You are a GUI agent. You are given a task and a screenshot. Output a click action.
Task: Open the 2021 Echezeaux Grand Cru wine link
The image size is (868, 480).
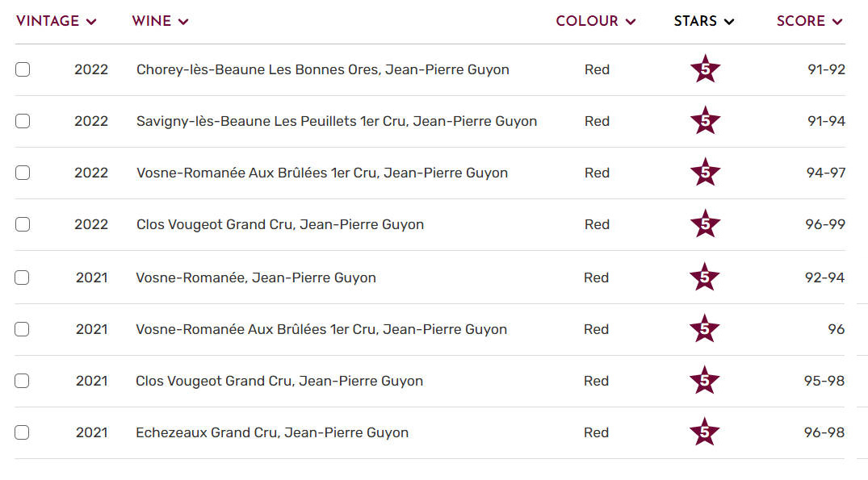coord(272,432)
